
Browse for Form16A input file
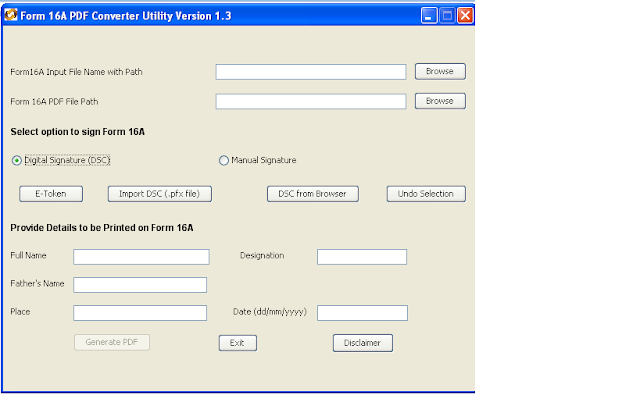coord(440,71)
